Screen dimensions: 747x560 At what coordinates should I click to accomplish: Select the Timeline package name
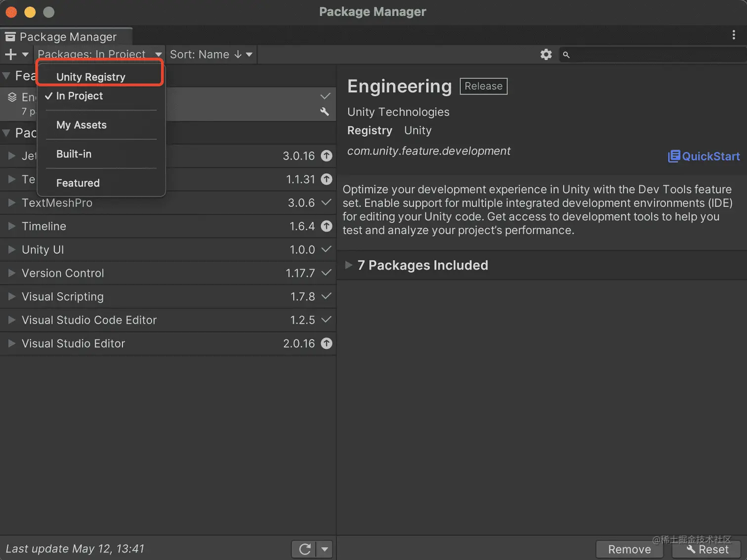[x=44, y=226]
